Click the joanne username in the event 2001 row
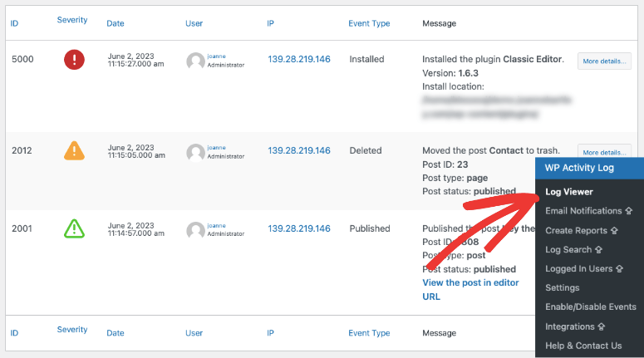 (216, 225)
